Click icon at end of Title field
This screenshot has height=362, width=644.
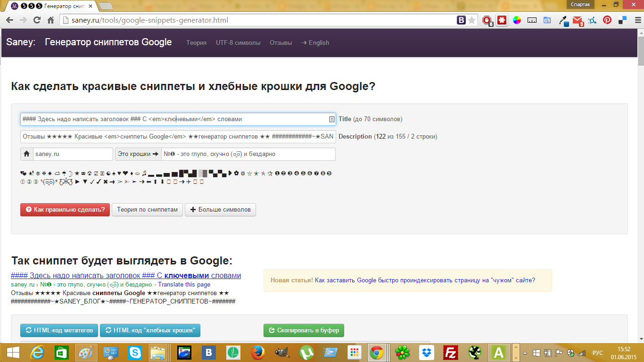tap(331, 119)
